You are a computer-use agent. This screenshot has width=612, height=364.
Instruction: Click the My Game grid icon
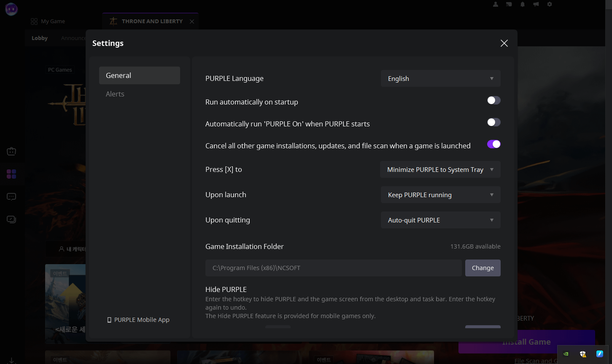pyautogui.click(x=34, y=21)
